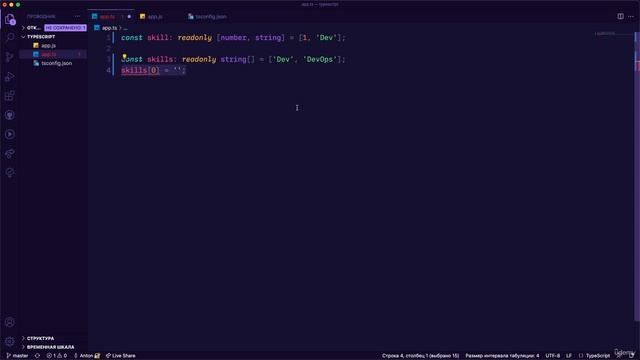The image size is (640, 360).
Task: Click the lightbulb quick-fix icon on line 3
Action: tap(124, 56)
